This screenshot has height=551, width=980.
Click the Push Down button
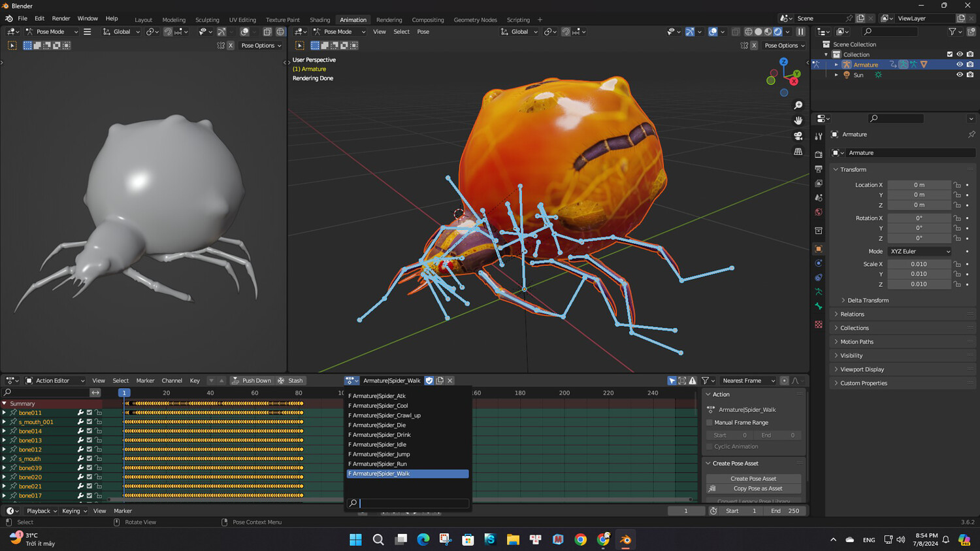point(251,380)
